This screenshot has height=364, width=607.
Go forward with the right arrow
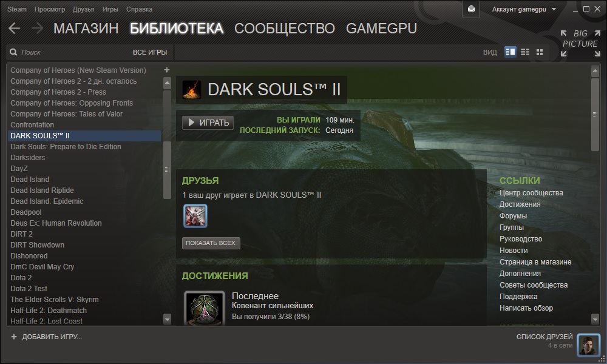point(37,29)
